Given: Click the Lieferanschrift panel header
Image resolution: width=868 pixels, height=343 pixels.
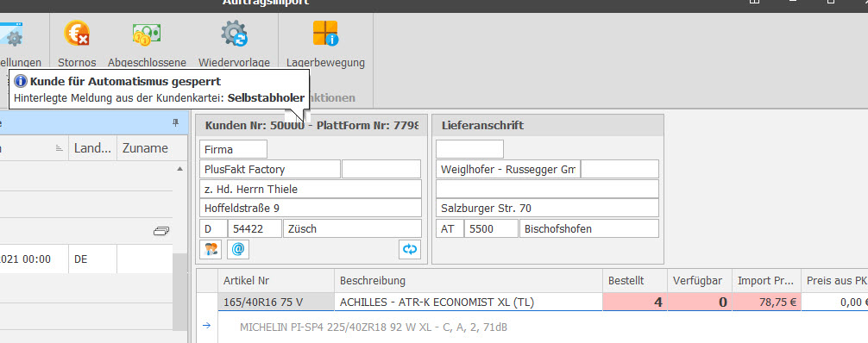Looking at the screenshot, I should [548, 126].
